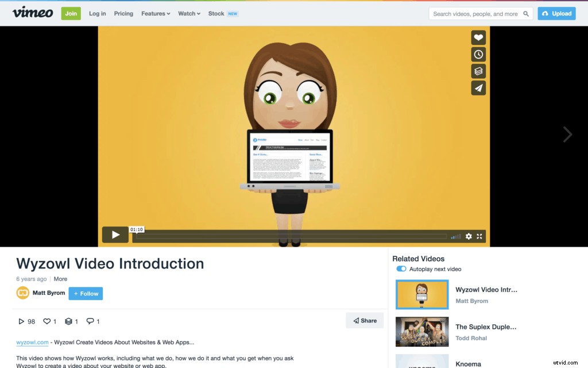Open the Stock menu item
This screenshot has height=368, width=588.
coord(216,13)
